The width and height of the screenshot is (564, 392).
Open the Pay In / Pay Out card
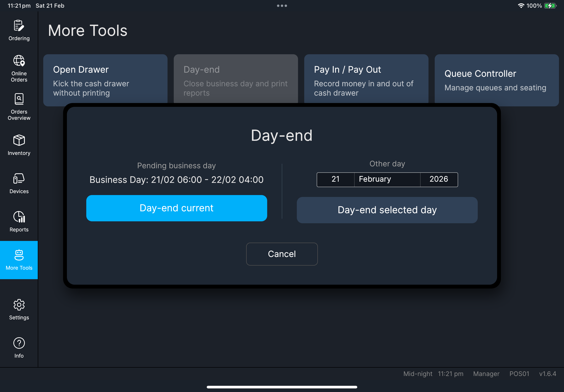point(366,80)
